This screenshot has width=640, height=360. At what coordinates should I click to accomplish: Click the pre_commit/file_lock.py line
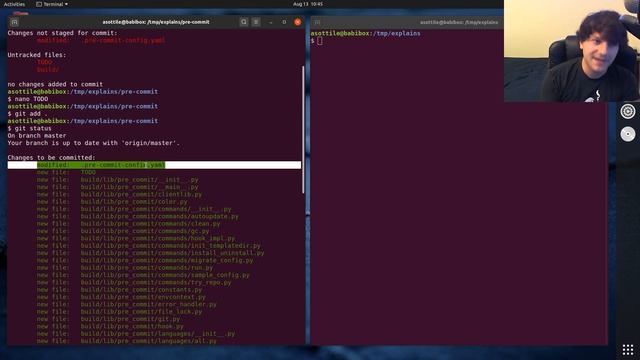pyautogui.click(x=120, y=312)
